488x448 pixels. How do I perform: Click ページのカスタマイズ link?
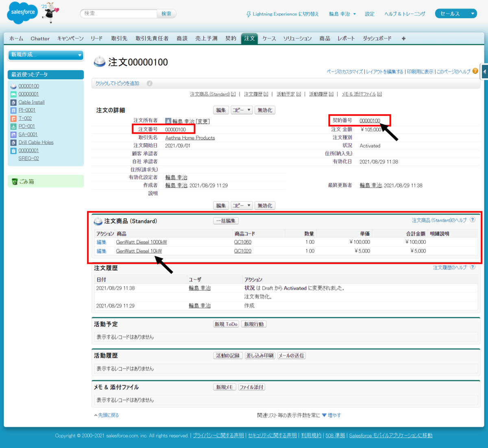(345, 72)
